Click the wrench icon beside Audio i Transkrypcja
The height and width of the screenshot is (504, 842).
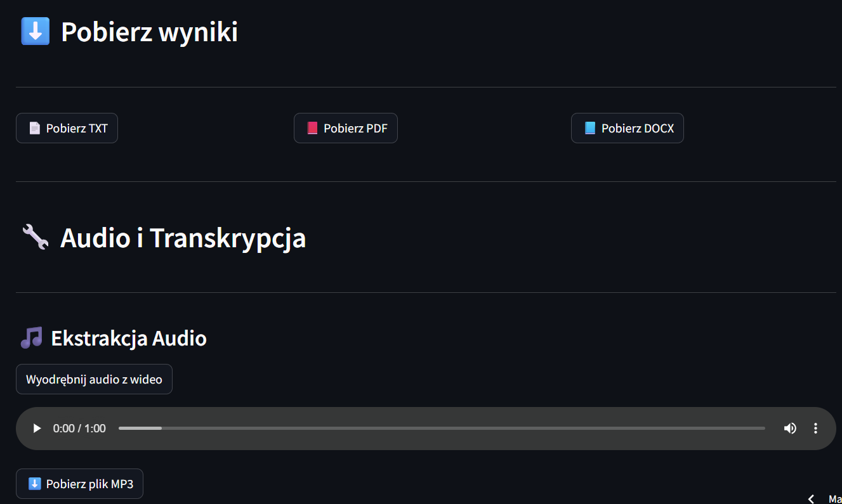35,237
